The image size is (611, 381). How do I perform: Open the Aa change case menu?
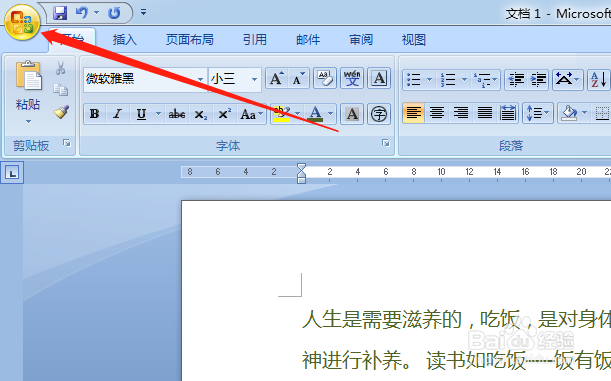point(251,114)
